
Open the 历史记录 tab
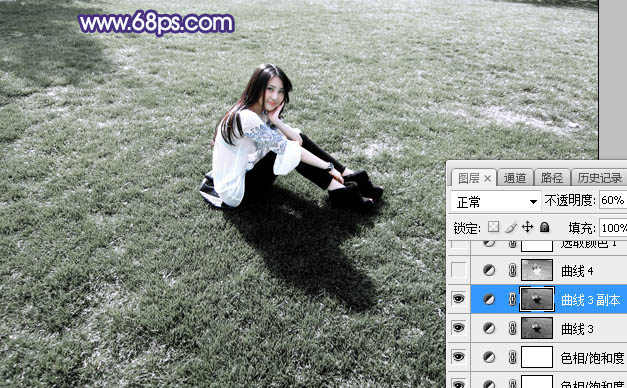(x=599, y=178)
